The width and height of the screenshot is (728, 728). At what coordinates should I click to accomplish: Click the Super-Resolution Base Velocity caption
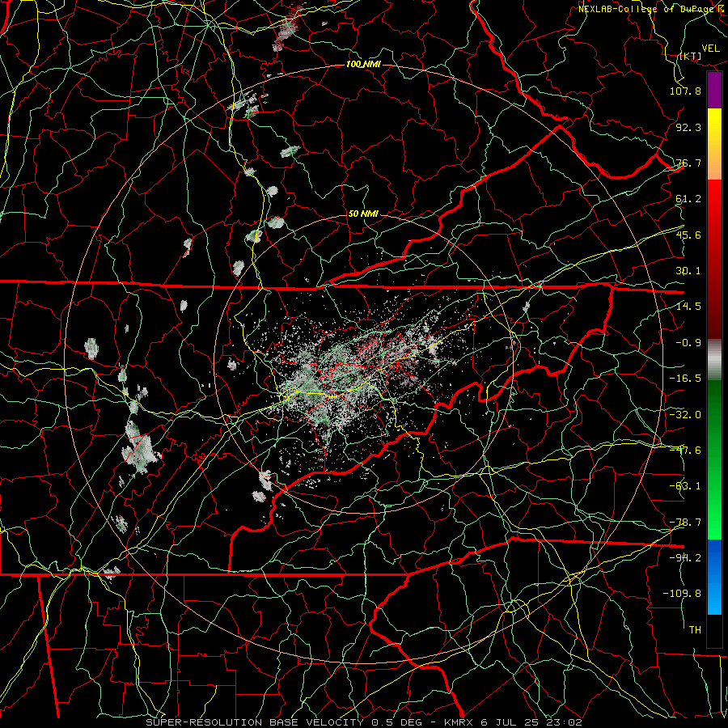(363, 722)
